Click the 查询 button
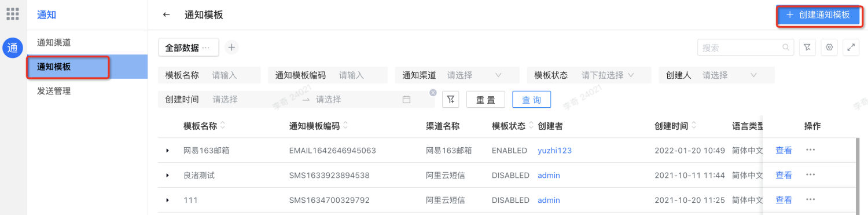 531,100
